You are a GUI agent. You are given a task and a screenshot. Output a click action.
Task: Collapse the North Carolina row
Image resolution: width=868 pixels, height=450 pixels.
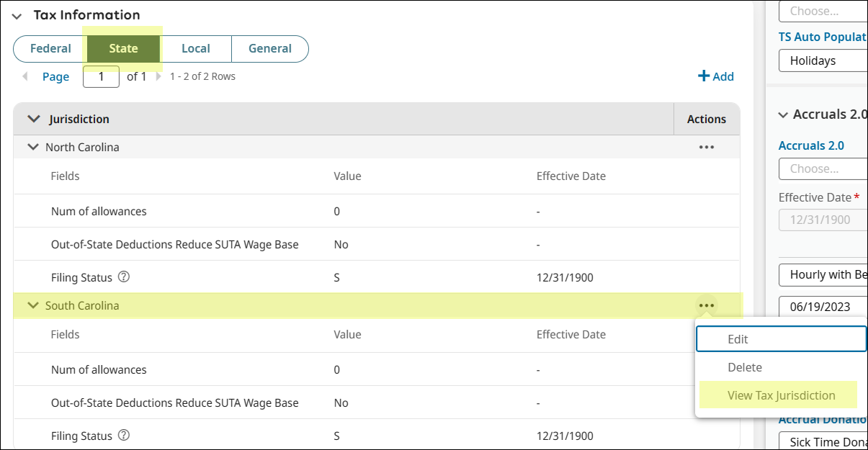32,147
